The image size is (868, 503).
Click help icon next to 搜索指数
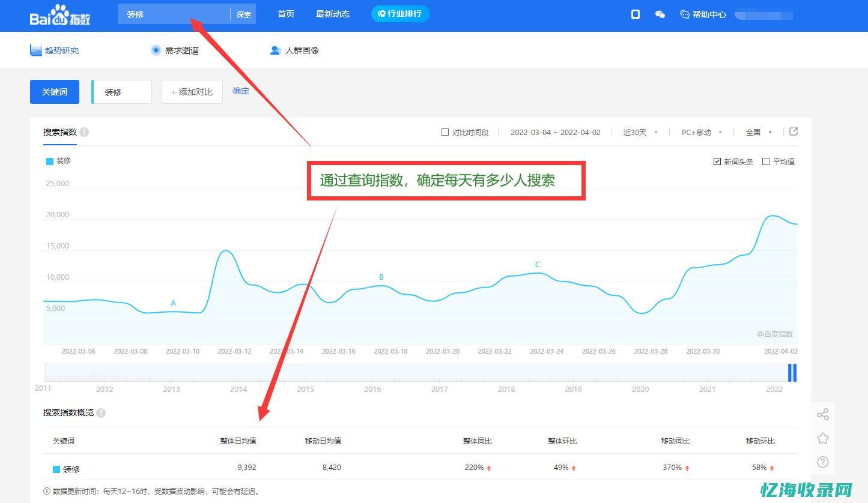(84, 132)
